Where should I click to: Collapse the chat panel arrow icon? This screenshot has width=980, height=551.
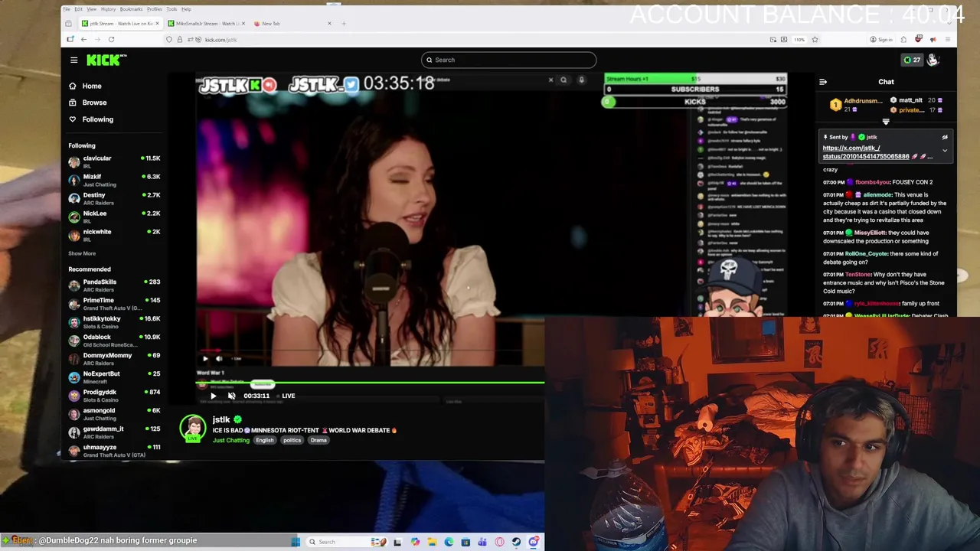point(823,82)
